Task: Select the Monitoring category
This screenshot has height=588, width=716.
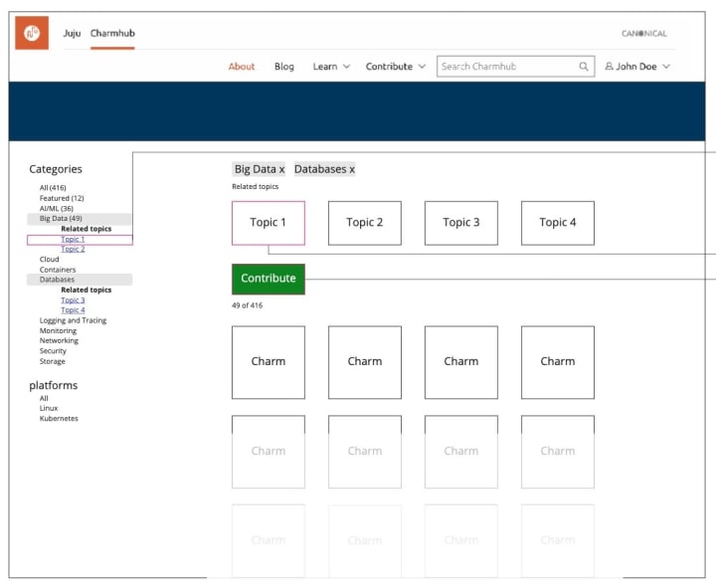Action: coord(58,330)
